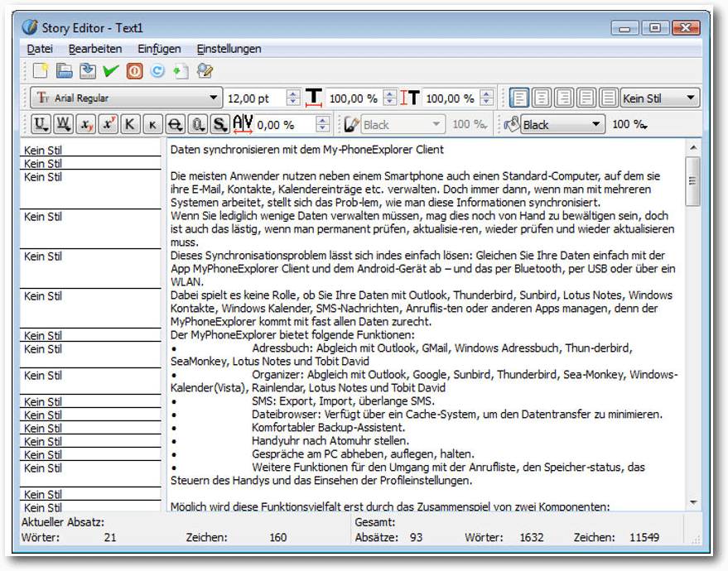Click the line 'Der MyPhoneExplorer bietet folgende Funktionen:'
Screen dimensions: 728x571
pos(292,334)
